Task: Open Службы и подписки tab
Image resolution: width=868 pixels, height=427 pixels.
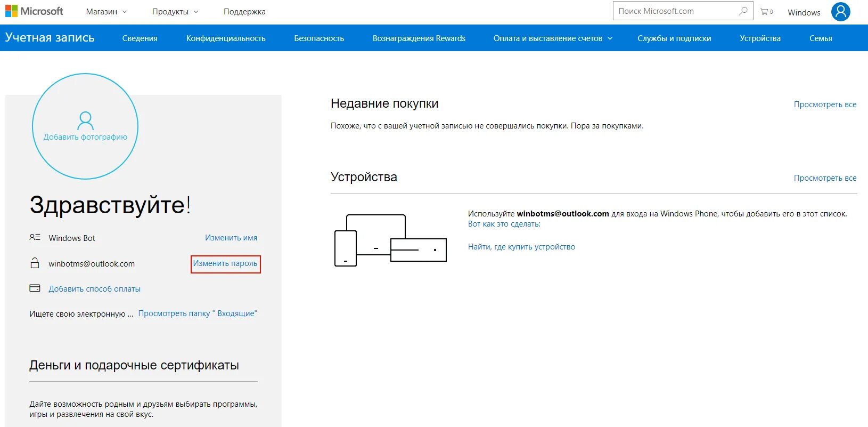Action: (x=674, y=38)
